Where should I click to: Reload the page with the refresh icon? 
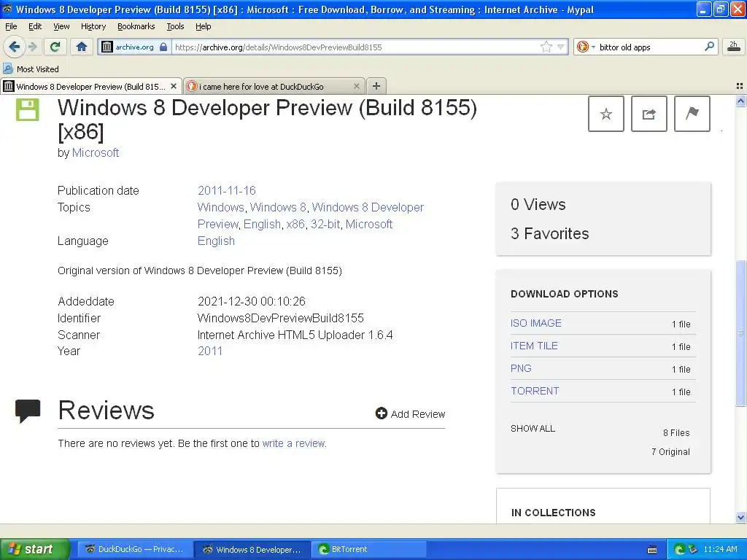[55, 47]
